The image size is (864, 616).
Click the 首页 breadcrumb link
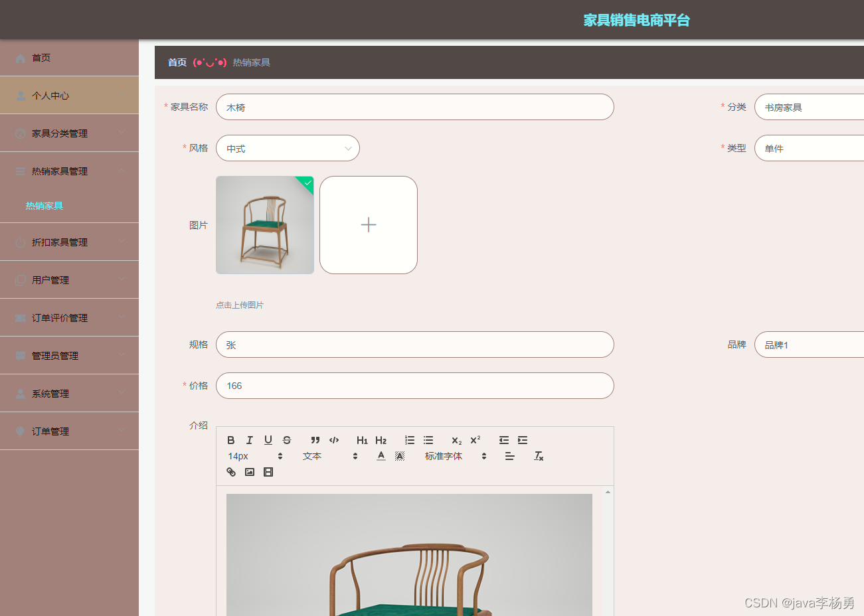(x=177, y=62)
